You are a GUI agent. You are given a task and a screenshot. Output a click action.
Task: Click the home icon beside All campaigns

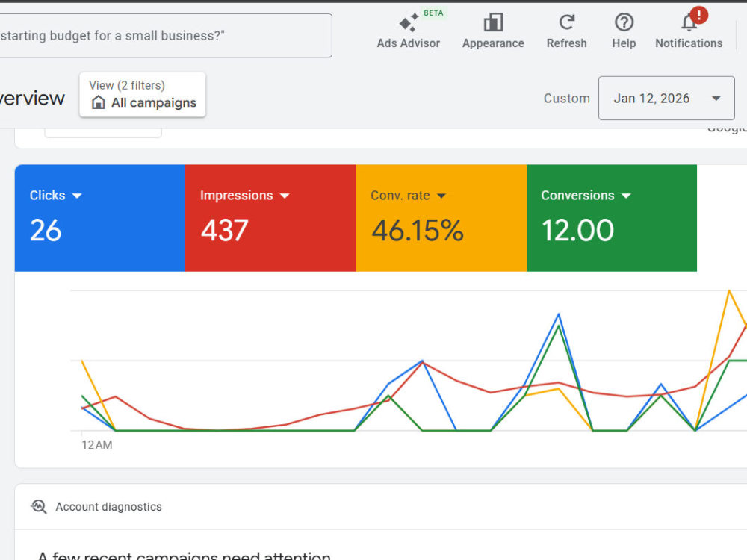point(98,102)
